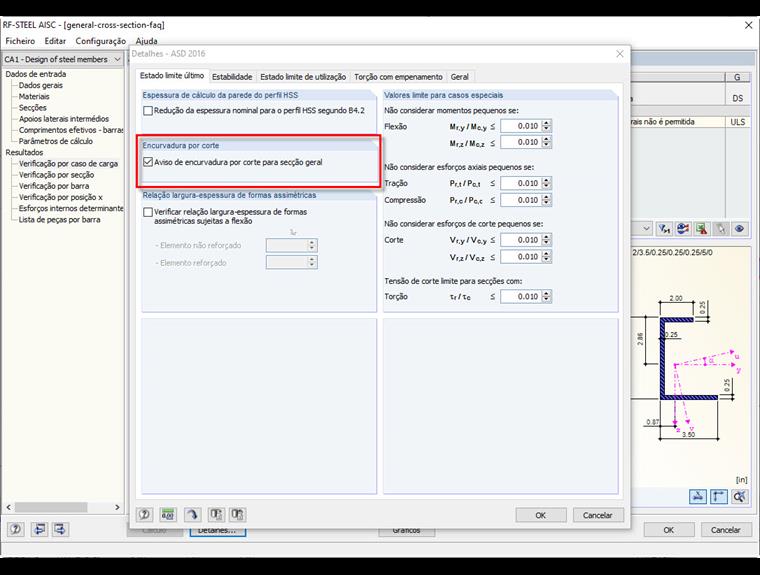This screenshot has width=760, height=575.
Task: Open the Ficheiro menu
Action: coord(20,41)
